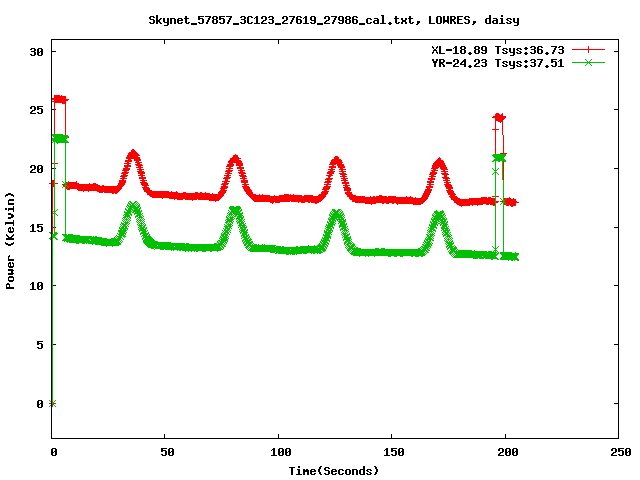
Task: Click the green calibration plateau at start near 22.5 K
Action: tap(60, 139)
